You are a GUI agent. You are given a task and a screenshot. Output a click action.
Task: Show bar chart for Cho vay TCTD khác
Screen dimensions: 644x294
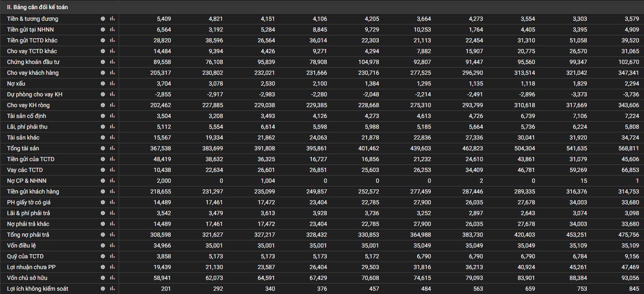pyautogui.click(x=112, y=51)
